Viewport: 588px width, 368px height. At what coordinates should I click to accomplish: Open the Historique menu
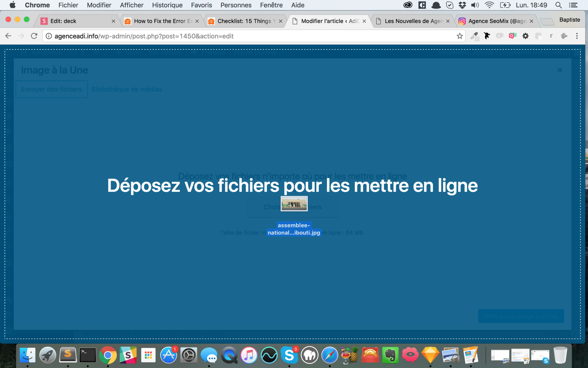167,5
